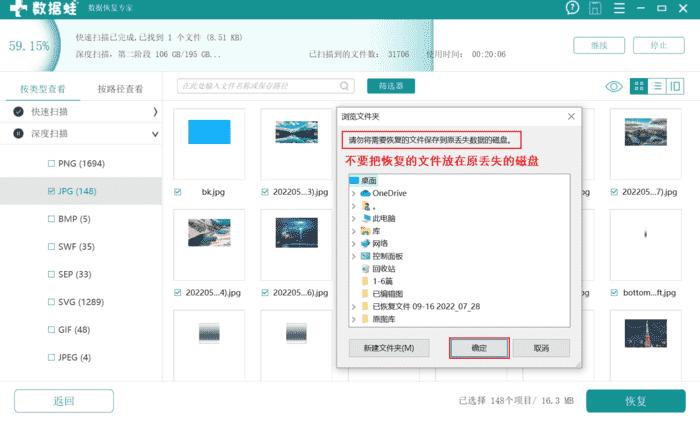Select 库 in folder tree
Screen dimensions: 700x423
[376, 231]
